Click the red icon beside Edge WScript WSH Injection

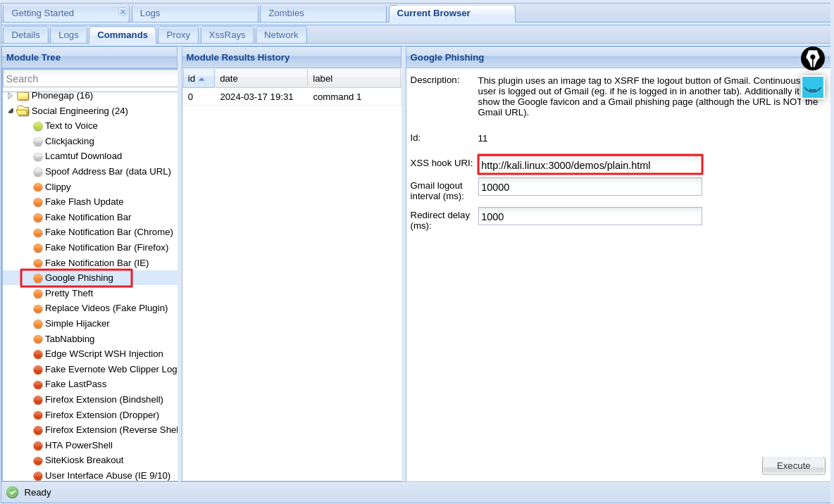pyautogui.click(x=38, y=355)
